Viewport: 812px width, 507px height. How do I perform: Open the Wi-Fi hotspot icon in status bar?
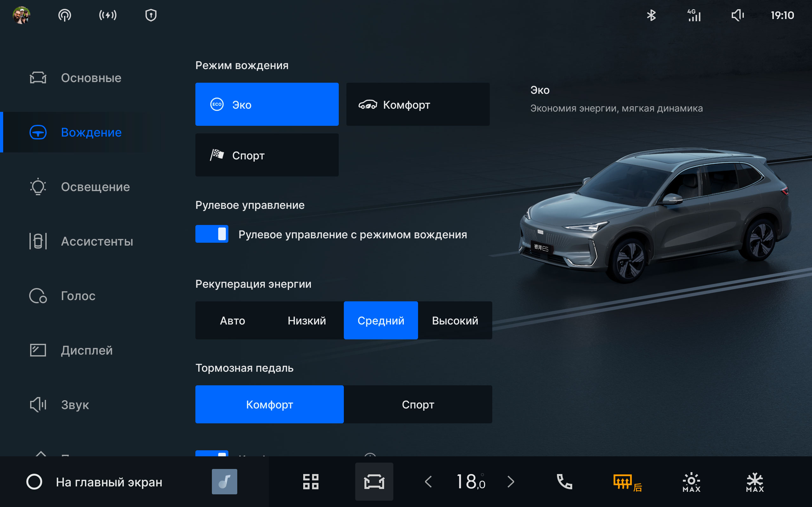[x=65, y=15]
